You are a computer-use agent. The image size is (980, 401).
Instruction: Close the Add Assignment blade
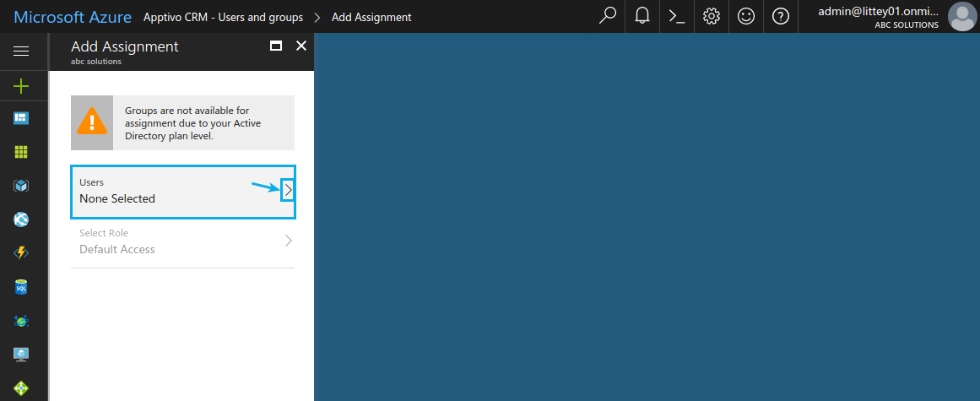coord(301,46)
